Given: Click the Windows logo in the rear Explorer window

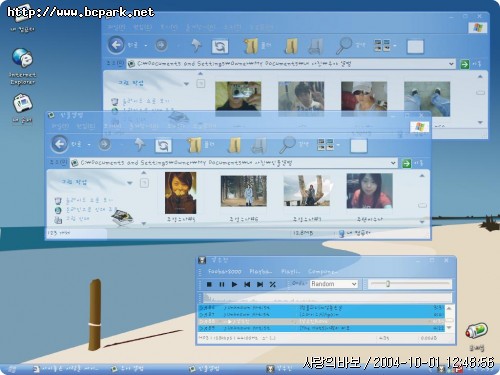Looking at the screenshot, I should [x=478, y=27].
